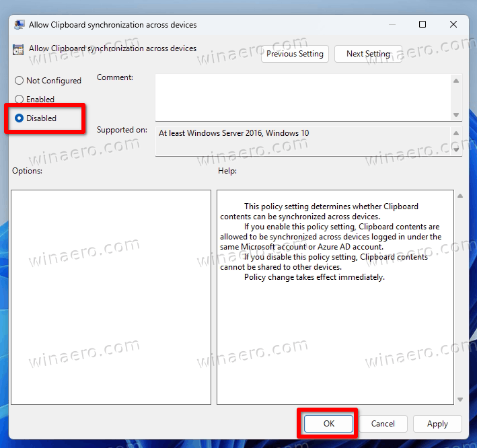Minimize the policy dialog window
The height and width of the screenshot is (448, 477).
392,24
